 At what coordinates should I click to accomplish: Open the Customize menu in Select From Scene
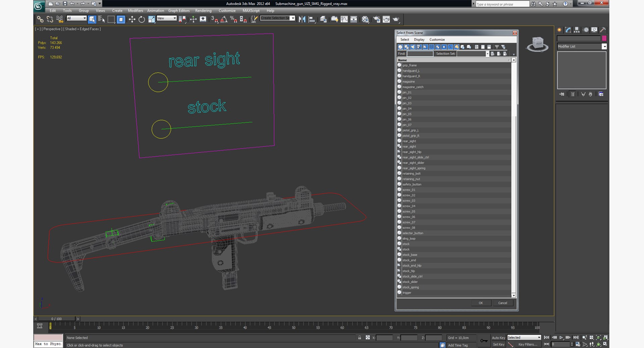[437, 40]
